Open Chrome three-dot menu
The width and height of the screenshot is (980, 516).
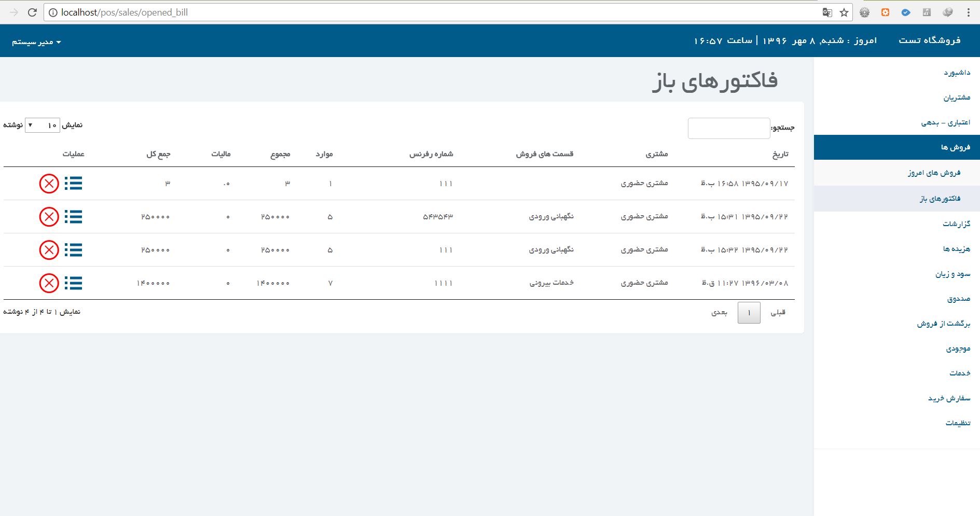click(x=968, y=12)
